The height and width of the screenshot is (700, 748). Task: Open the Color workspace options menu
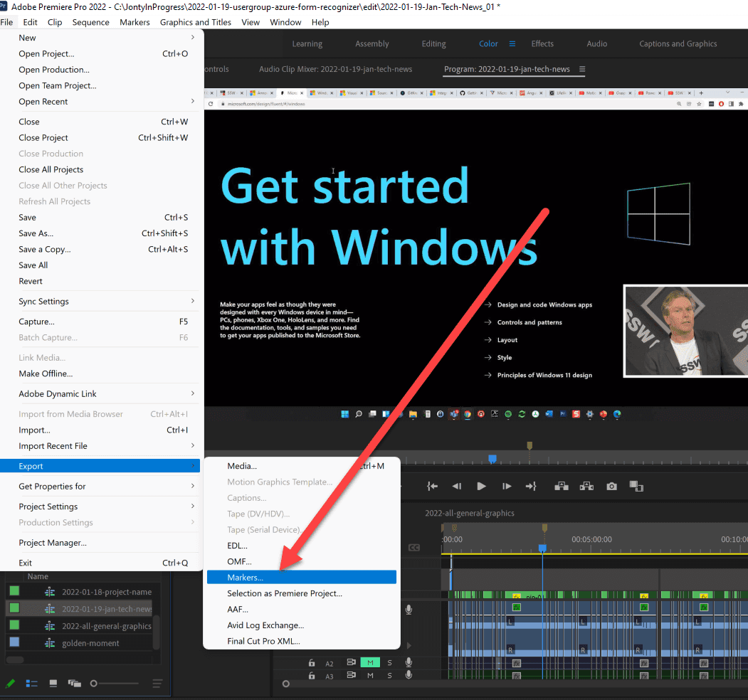click(512, 44)
